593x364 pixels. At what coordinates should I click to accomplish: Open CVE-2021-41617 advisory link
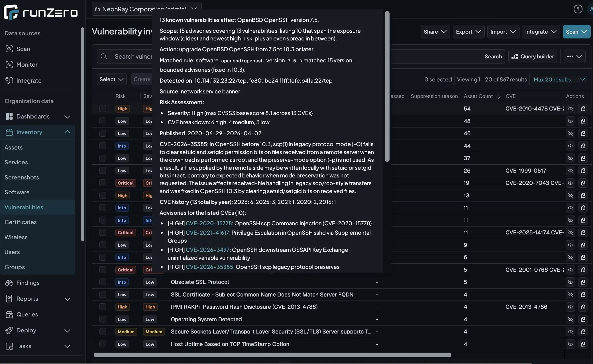coord(207,233)
